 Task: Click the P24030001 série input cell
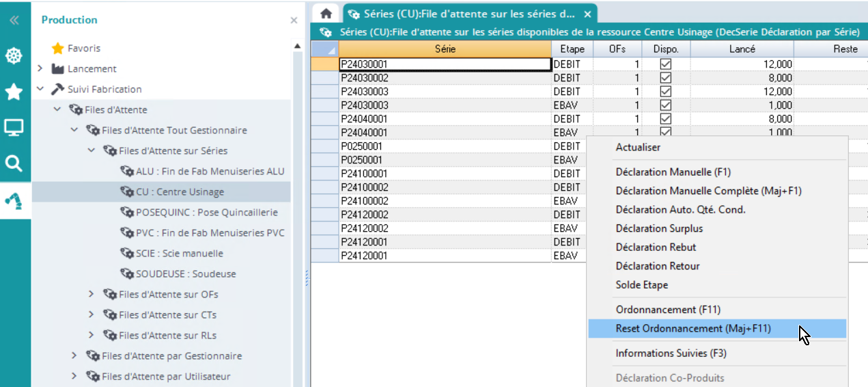[x=445, y=64]
